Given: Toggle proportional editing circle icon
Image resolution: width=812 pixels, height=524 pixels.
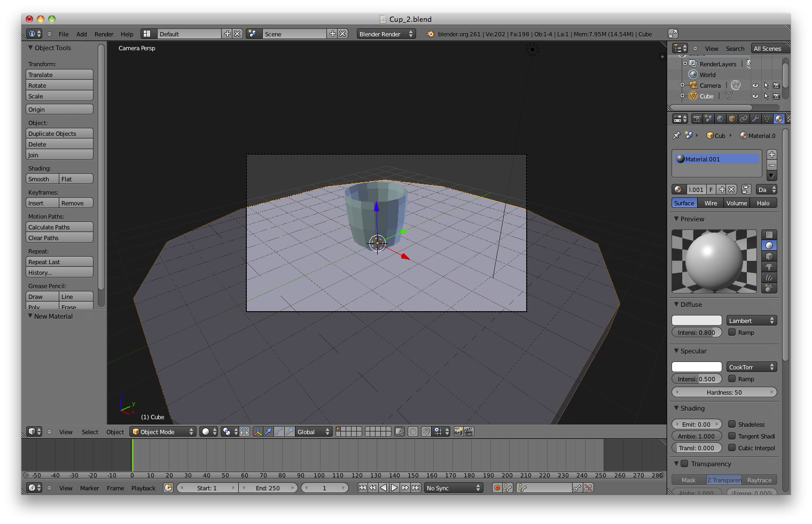Looking at the screenshot, I should coord(412,431).
